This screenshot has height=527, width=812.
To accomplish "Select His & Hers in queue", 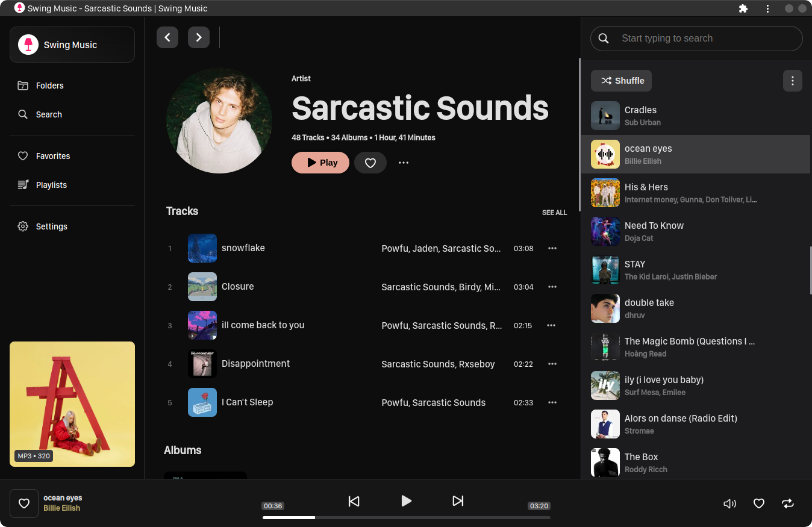I will (x=696, y=193).
